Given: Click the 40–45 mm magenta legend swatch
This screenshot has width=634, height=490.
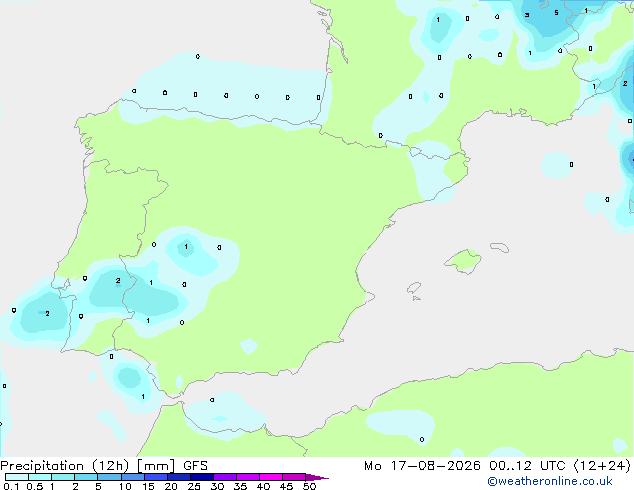Looking at the screenshot, I should (x=271, y=477).
